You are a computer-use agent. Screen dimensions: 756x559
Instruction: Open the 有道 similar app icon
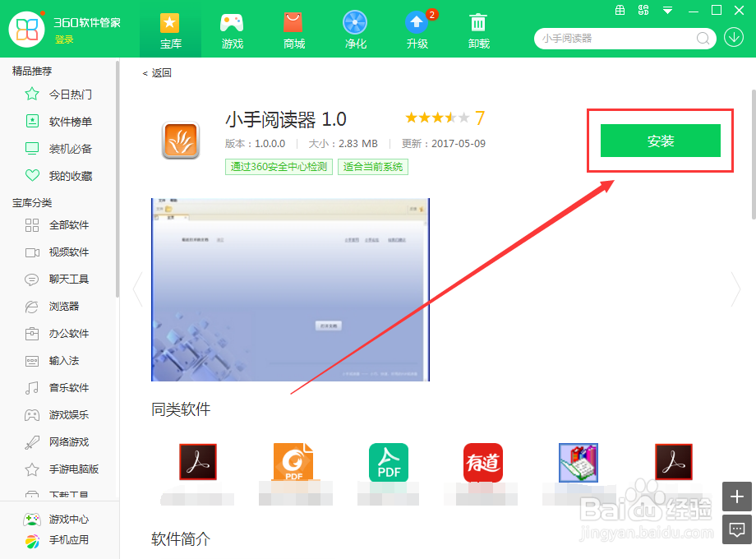click(482, 463)
